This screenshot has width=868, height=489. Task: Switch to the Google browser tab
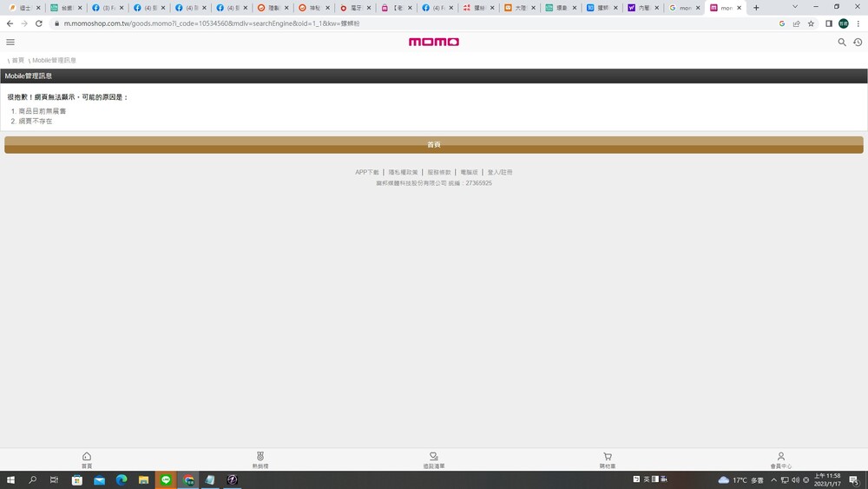[x=680, y=8]
